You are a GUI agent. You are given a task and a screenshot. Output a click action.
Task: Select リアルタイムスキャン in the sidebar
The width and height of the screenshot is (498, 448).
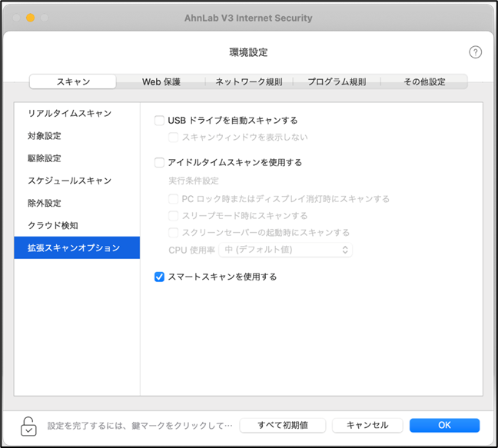coord(77,114)
